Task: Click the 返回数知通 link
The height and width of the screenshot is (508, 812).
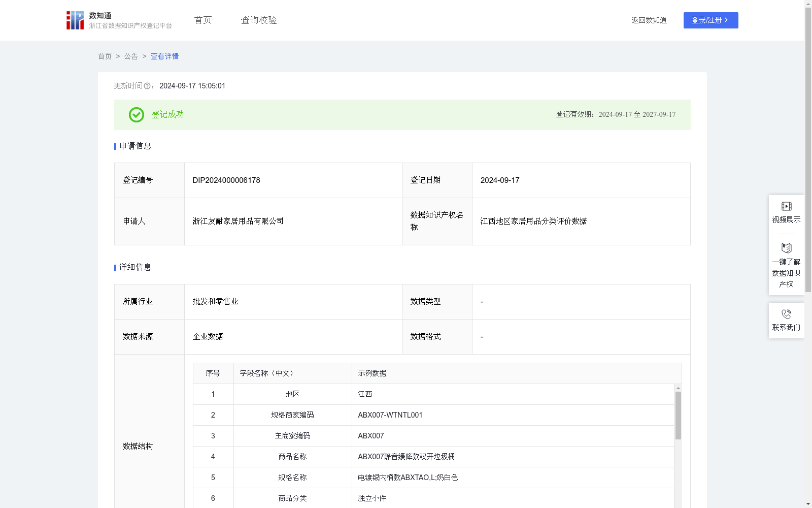Action: click(649, 20)
